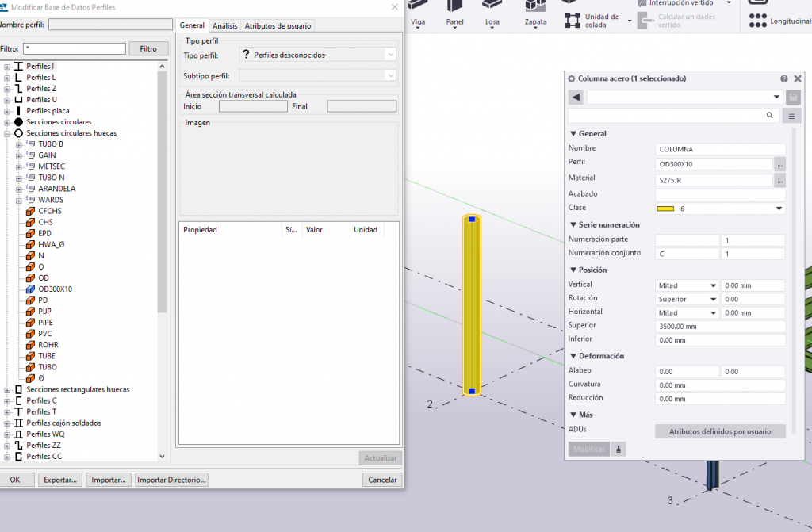The image size is (812, 532).
Task: Expand the TUBO B subgroup
Action: click(x=19, y=144)
